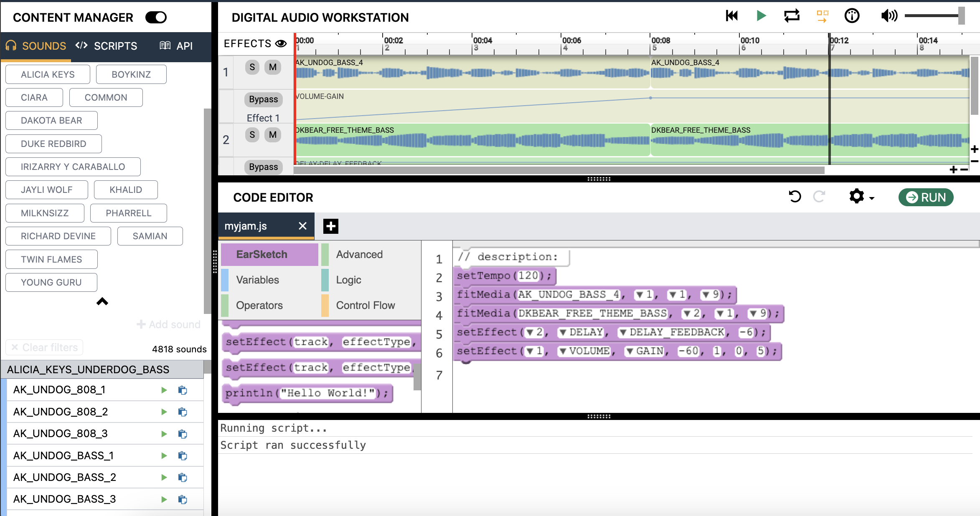Collapse the artist filter list chevron
The width and height of the screenshot is (980, 516).
click(102, 301)
